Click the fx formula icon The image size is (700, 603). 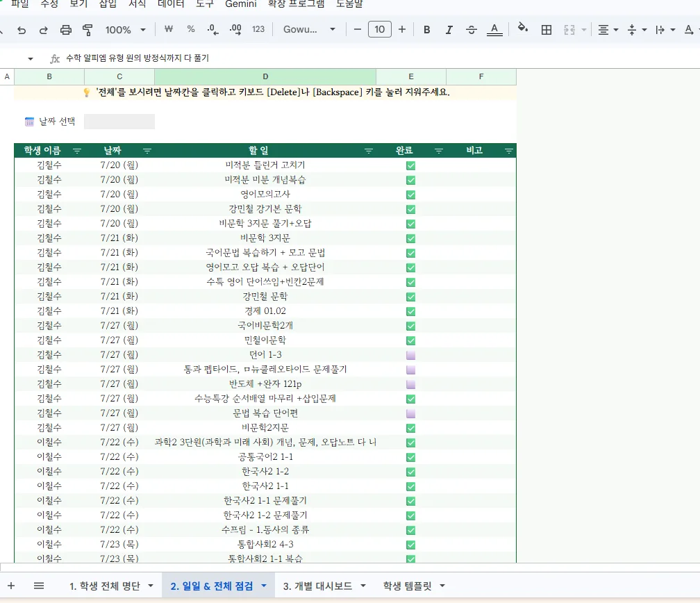coord(54,58)
